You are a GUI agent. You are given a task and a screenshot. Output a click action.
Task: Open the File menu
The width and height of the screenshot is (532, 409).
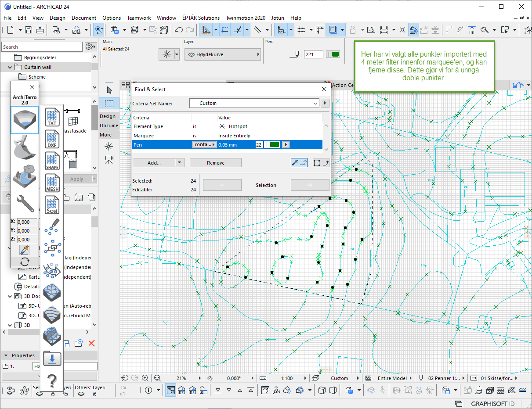(x=7, y=18)
